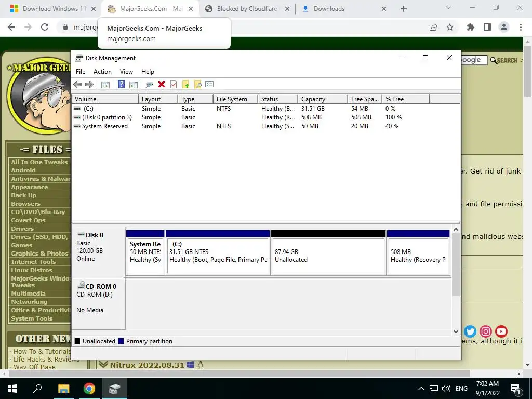Click the Forward arrow in Disk Management toolbar
The height and width of the screenshot is (399, 532).
click(89, 85)
